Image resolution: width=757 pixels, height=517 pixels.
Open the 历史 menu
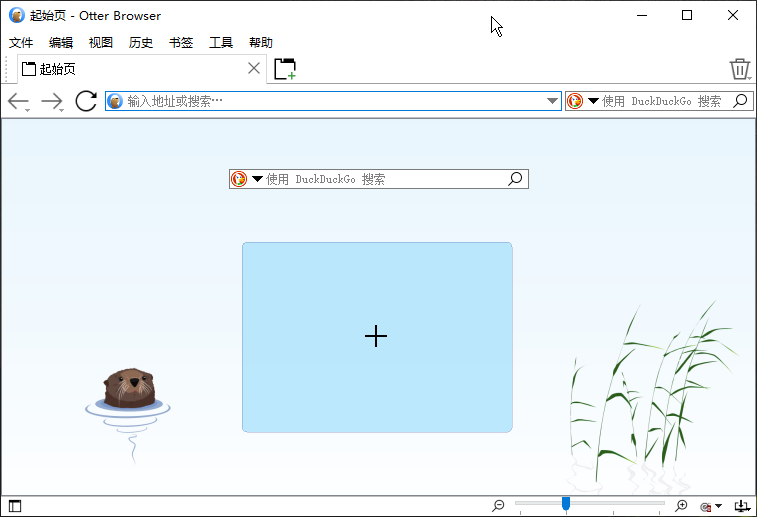tap(141, 42)
